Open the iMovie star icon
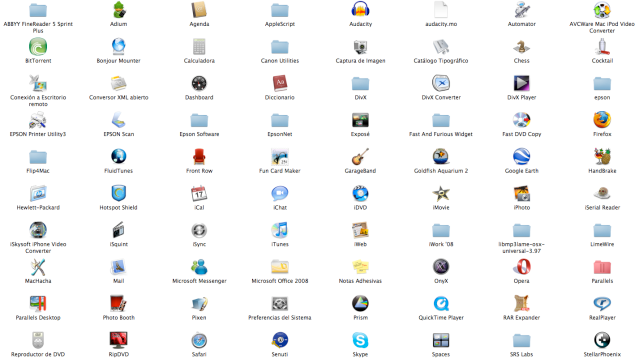 tap(441, 193)
